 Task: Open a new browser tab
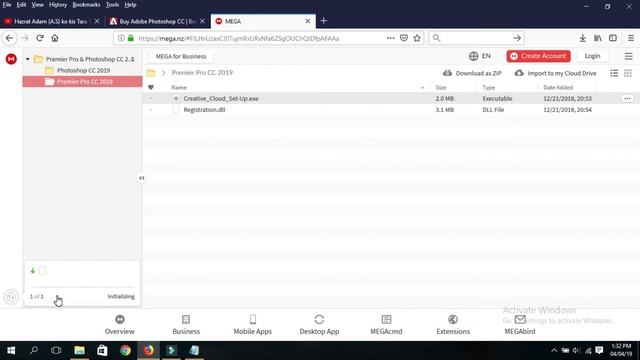click(x=324, y=21)
